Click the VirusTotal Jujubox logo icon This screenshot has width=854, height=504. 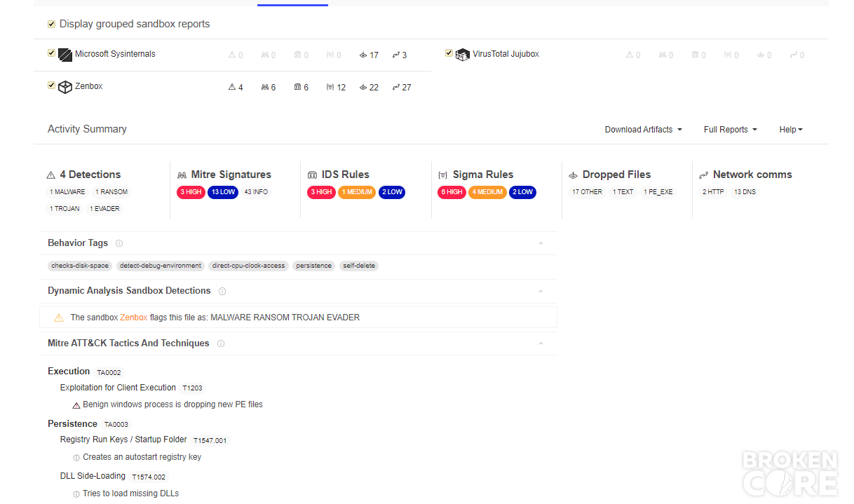tap(462, 55)
